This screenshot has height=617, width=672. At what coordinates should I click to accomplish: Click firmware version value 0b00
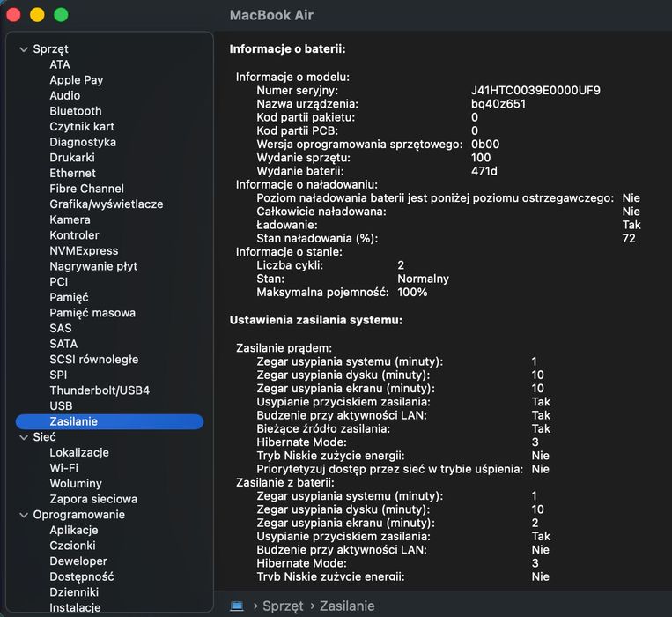485,144
